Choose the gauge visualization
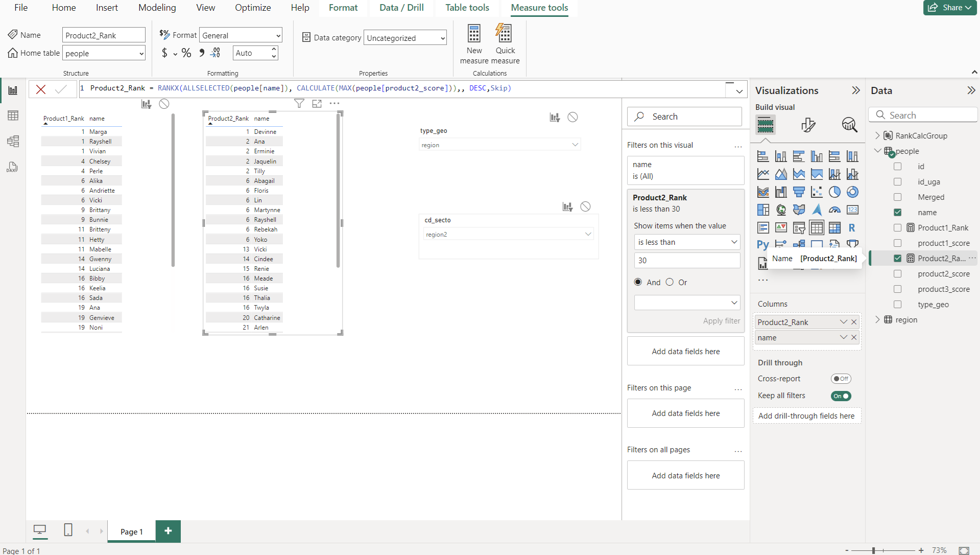The width and height of the screenshot is (980, 555). click(x=834, y=210)
